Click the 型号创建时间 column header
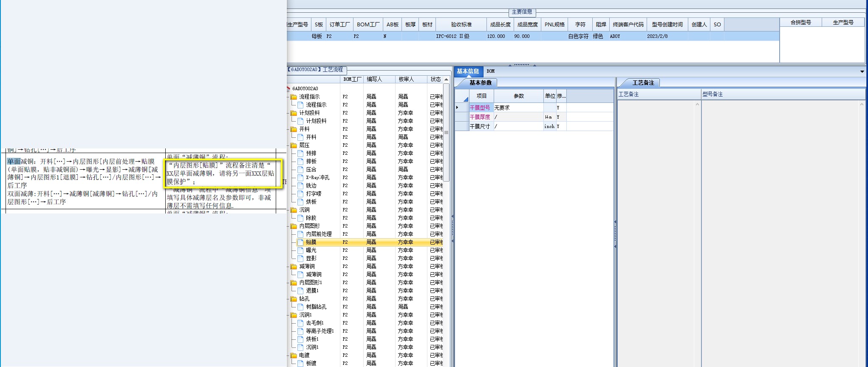 (667, 25)
